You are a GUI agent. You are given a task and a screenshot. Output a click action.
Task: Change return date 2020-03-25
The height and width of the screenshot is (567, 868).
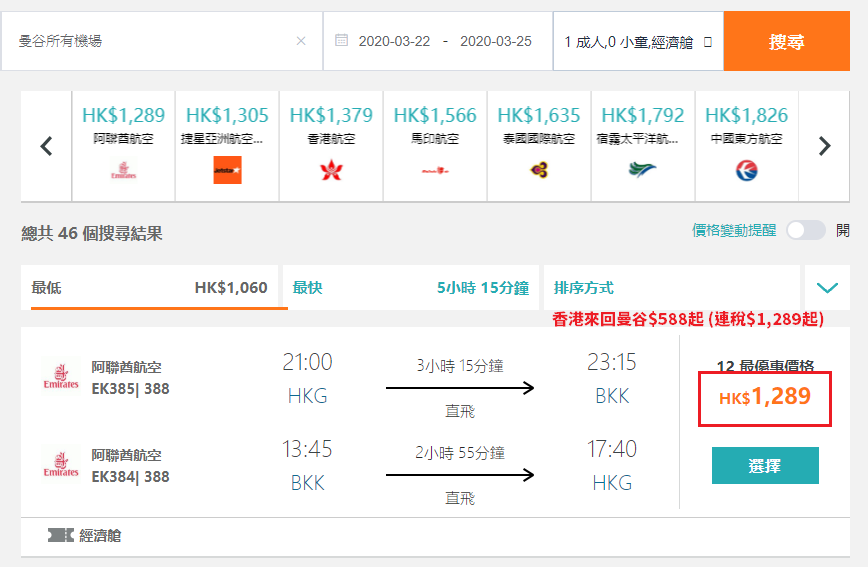495,42
